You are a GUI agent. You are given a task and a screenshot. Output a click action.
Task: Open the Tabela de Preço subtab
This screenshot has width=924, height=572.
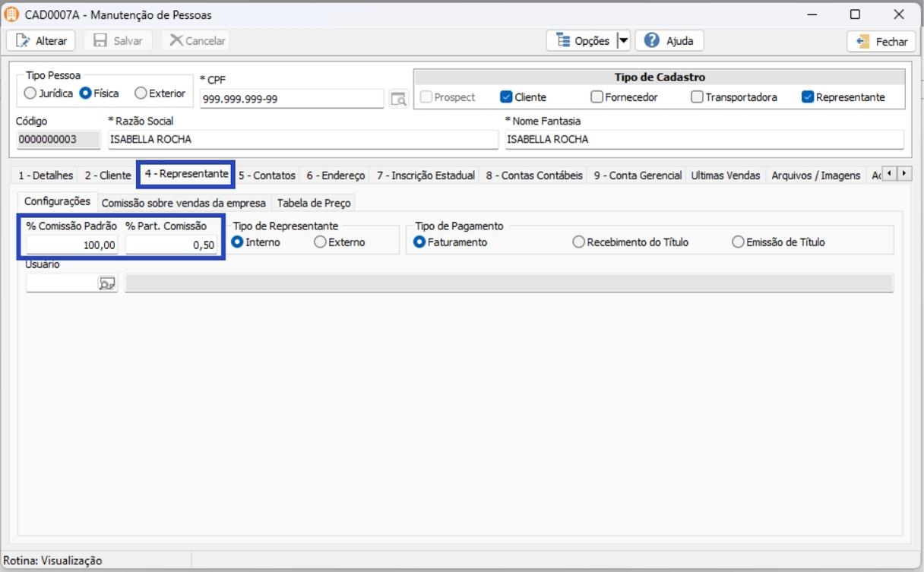(313, 203)
